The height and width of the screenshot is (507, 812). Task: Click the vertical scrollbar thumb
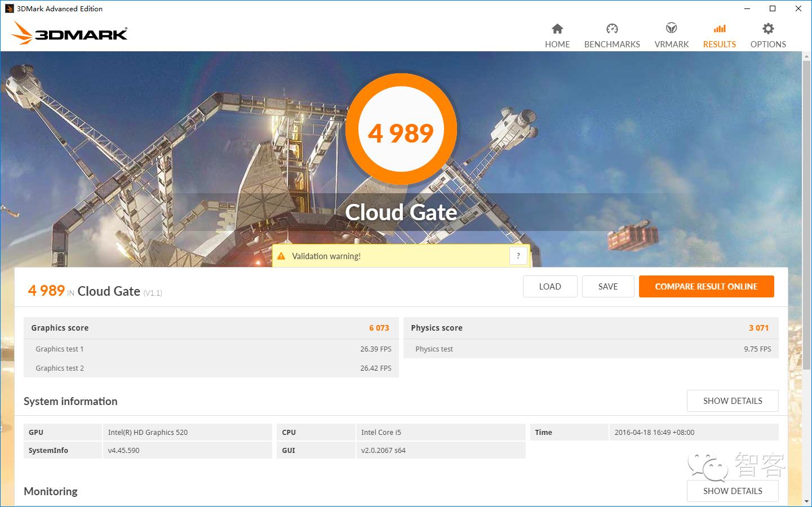pos(806,214)
